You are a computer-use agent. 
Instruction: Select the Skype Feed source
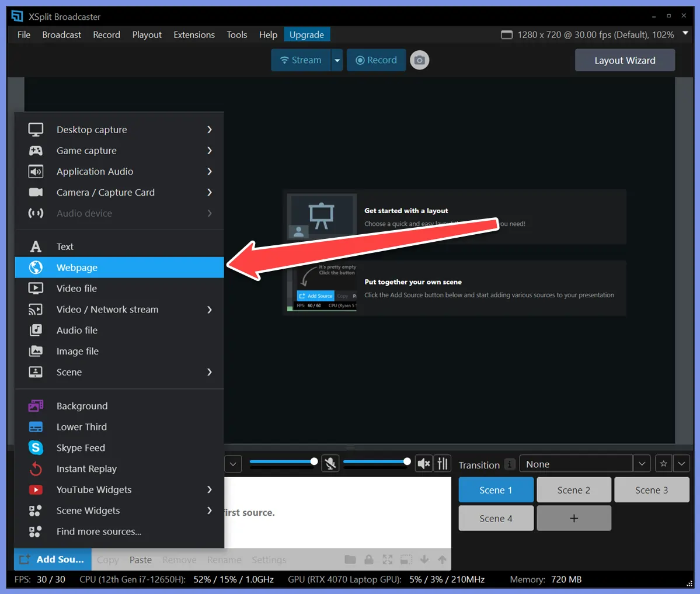pos(81,447)
